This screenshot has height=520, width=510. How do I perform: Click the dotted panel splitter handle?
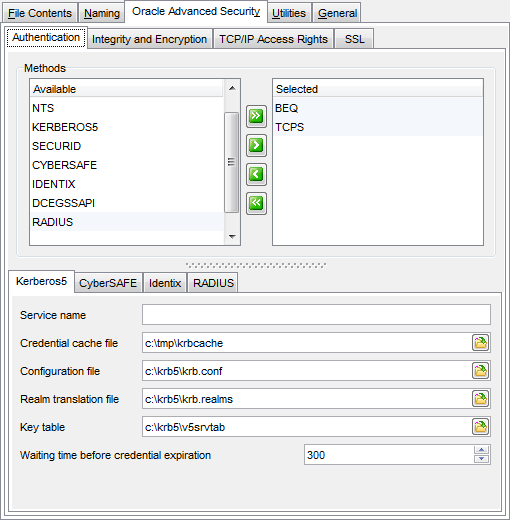click(x=256, y=265)
